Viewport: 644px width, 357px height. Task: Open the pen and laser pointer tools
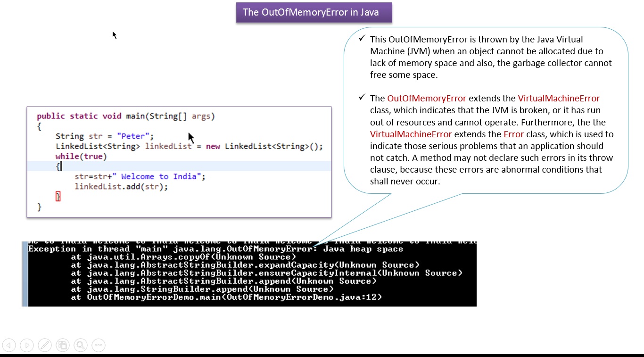[45, 345]
